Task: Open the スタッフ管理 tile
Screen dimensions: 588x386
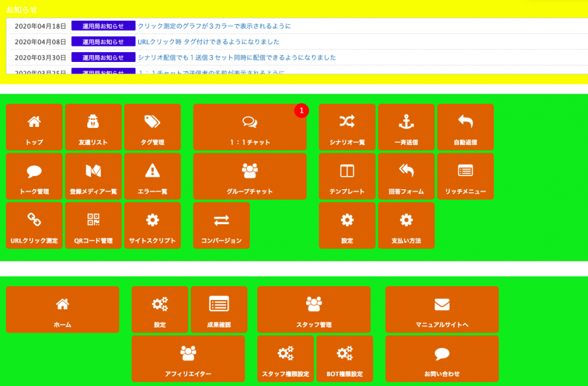Action: pos(314,310)
